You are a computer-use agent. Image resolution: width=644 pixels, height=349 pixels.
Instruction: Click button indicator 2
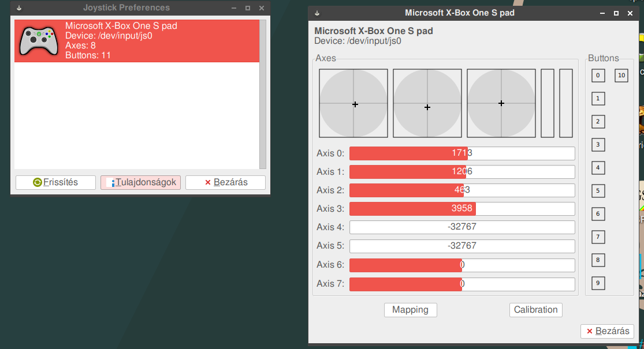tap(598, 121)
